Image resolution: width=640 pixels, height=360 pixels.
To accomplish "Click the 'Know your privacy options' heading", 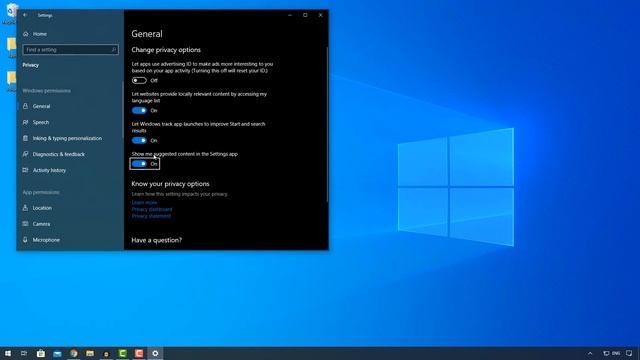I will coord(170,184).
